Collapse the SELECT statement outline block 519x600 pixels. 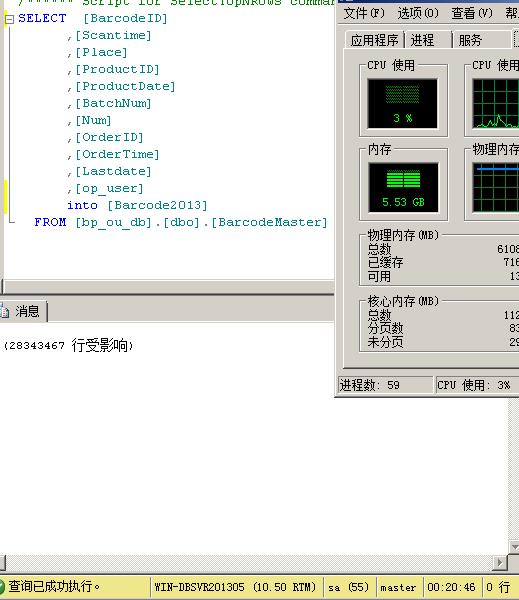click(x=10, y=19)
